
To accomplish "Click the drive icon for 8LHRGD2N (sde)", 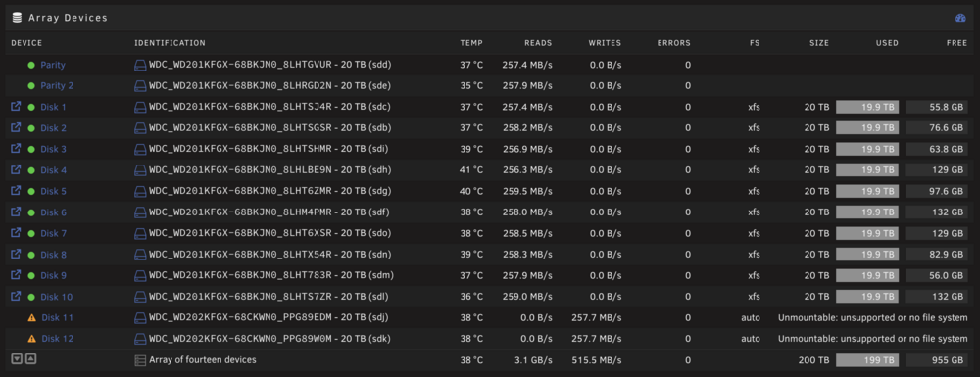I will click(x=140, y=85).
